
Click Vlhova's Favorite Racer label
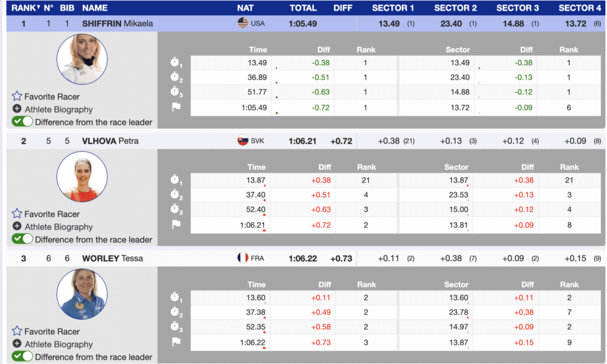52,213
